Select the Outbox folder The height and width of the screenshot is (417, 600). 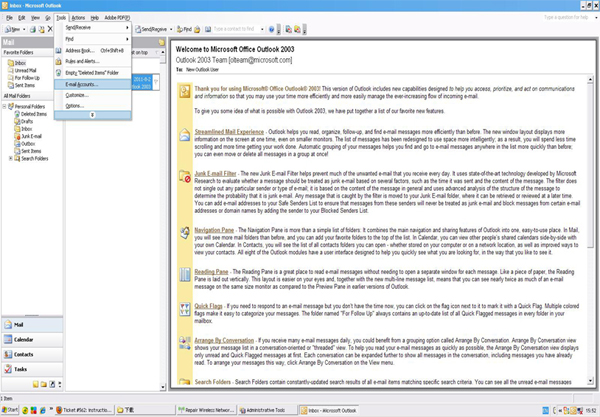(25, 144)
